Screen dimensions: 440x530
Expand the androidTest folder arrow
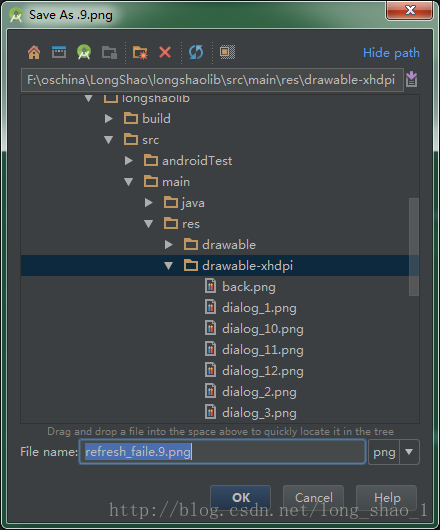129,161
